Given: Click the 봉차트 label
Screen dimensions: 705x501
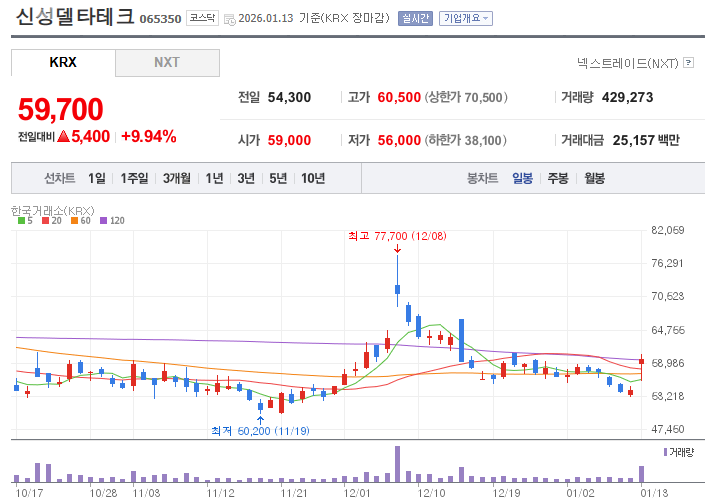Looking at the screenshot, I should [482, 179].
